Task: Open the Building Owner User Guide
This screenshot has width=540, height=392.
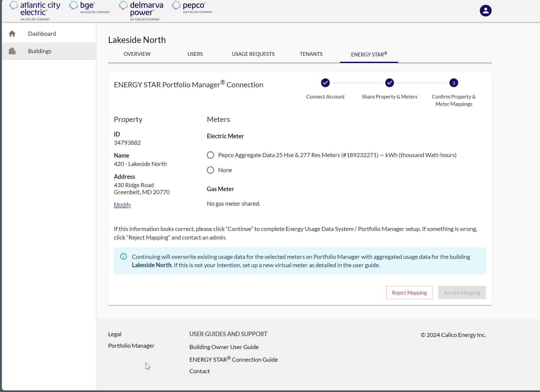Action: [224, 347]
